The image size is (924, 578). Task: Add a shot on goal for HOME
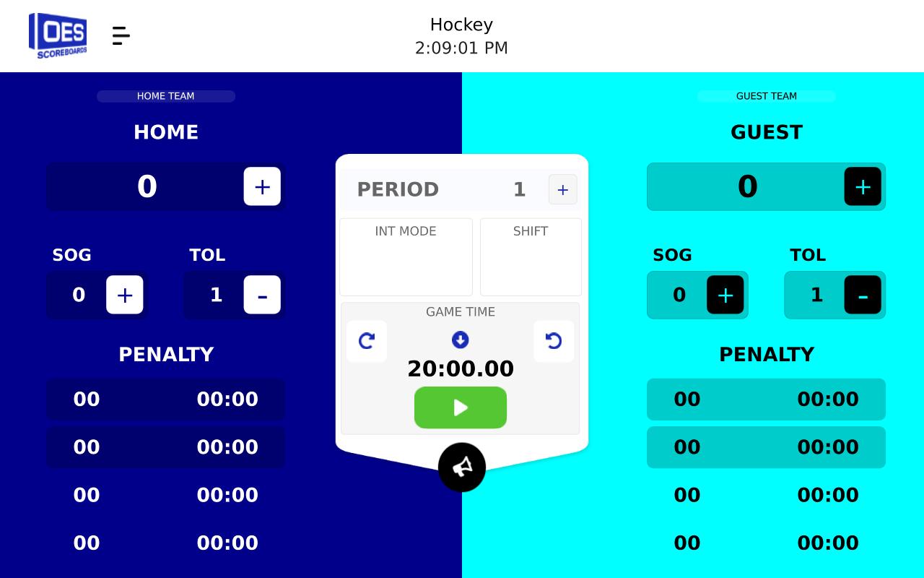point(124,295)
